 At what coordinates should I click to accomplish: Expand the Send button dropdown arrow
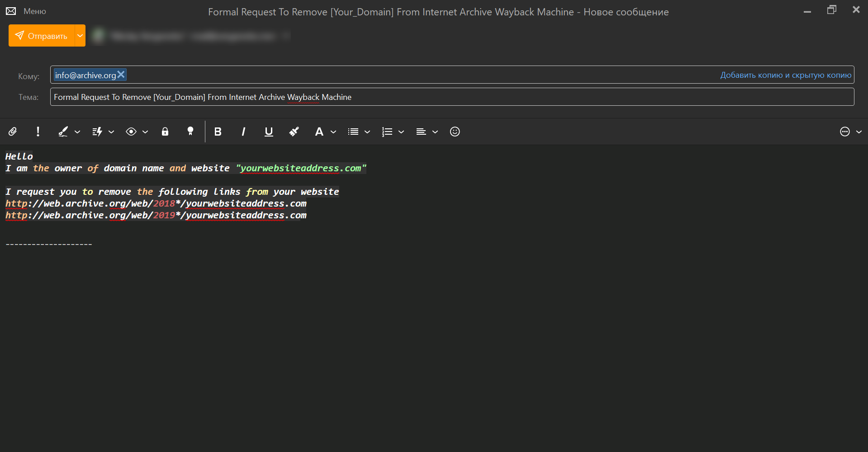coord(80,36)
